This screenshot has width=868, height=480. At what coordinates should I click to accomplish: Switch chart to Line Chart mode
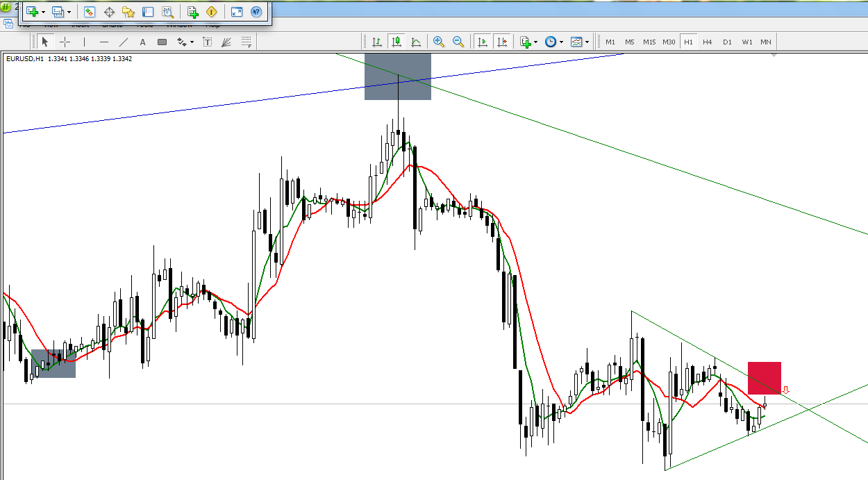416,42
